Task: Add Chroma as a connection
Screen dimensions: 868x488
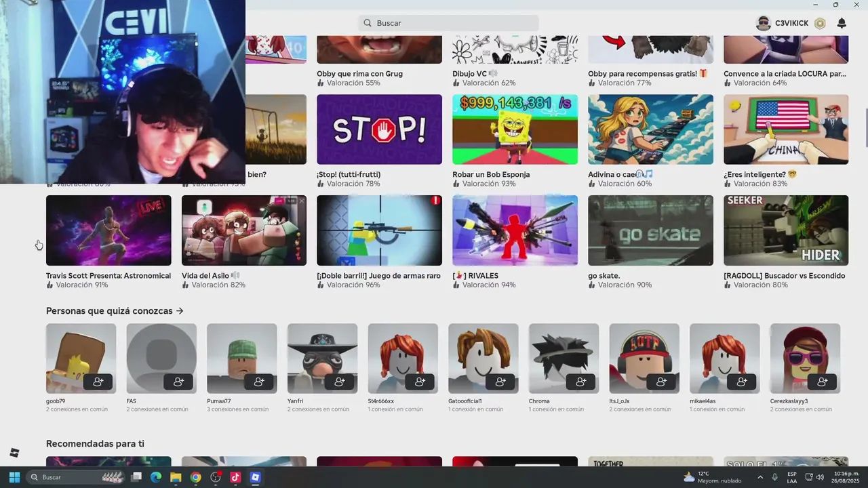Action: point(581,382)
